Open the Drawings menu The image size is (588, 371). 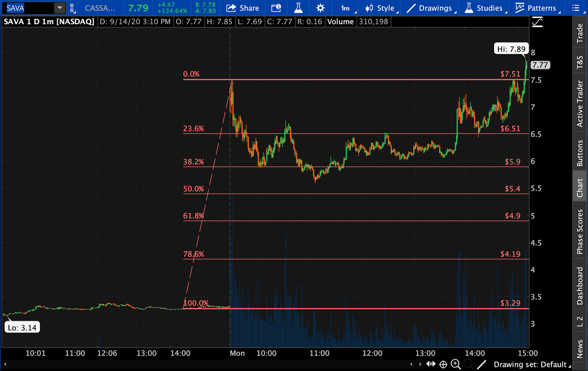click(431, 8)
